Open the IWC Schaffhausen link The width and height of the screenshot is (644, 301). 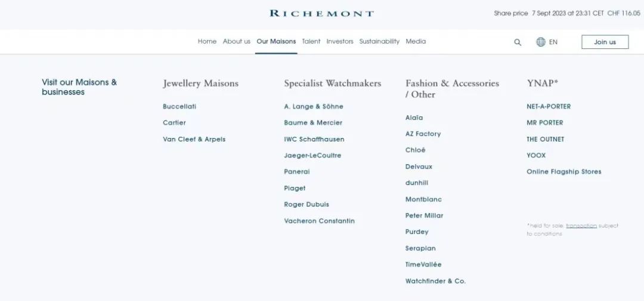coord(314,139)
